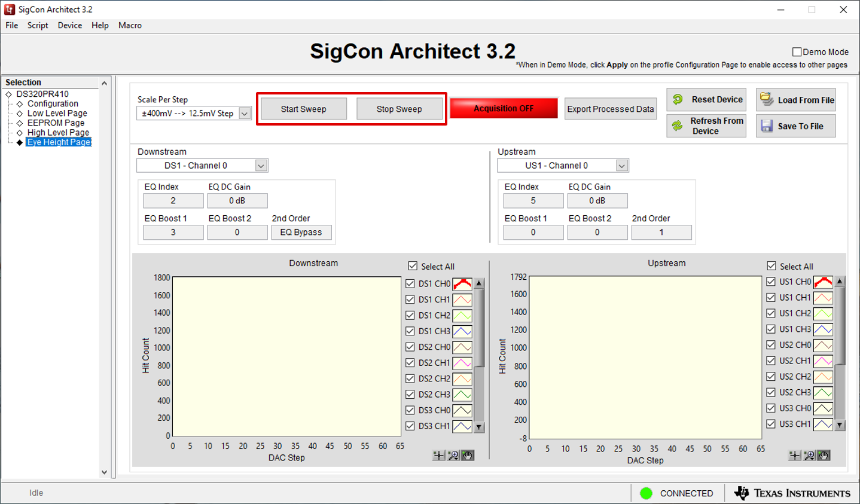Uncheck the DS1 CH0 checkbox
Viewport: 860px width, 504px height.
(410, 284)
